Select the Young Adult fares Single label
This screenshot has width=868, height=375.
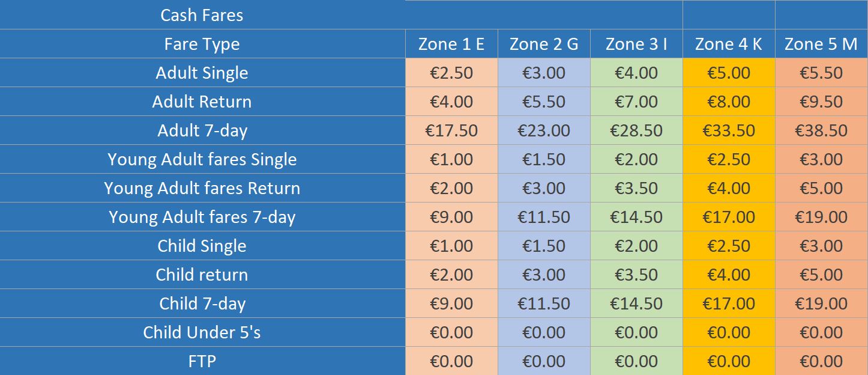pyautogui.click(x=202, y=159)
